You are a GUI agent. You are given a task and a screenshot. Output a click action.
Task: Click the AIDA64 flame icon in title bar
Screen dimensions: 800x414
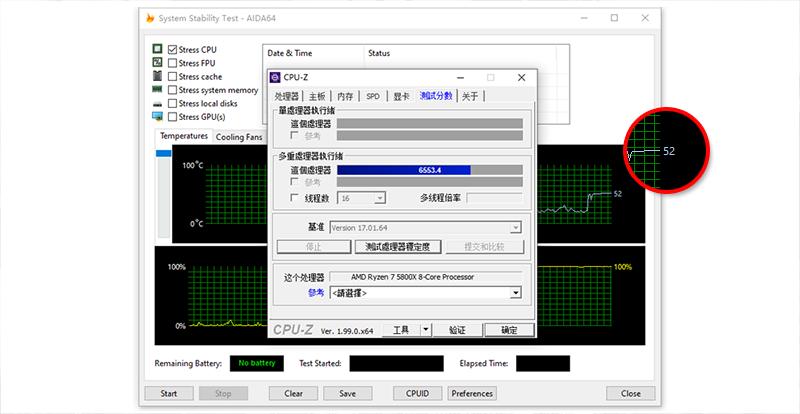(150, 18)
